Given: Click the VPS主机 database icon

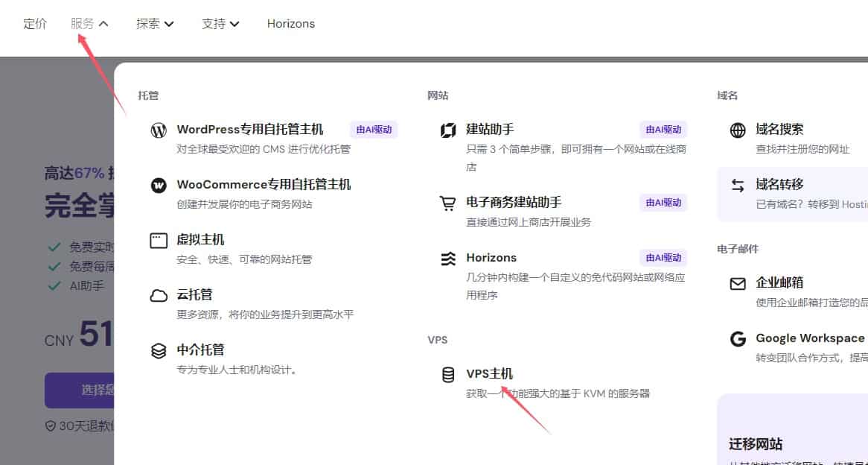Looking at the screenshot, I should point(448,375).
